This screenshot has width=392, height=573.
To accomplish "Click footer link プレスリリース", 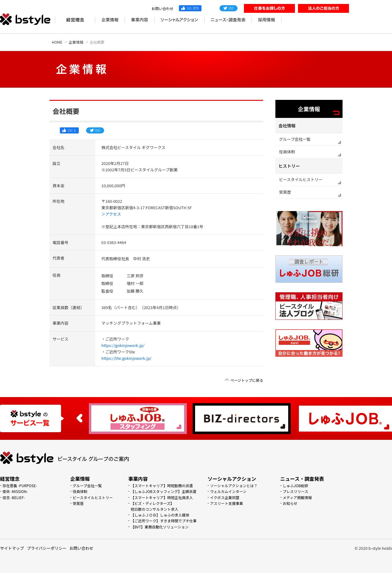I will click(x=296, y=491).
